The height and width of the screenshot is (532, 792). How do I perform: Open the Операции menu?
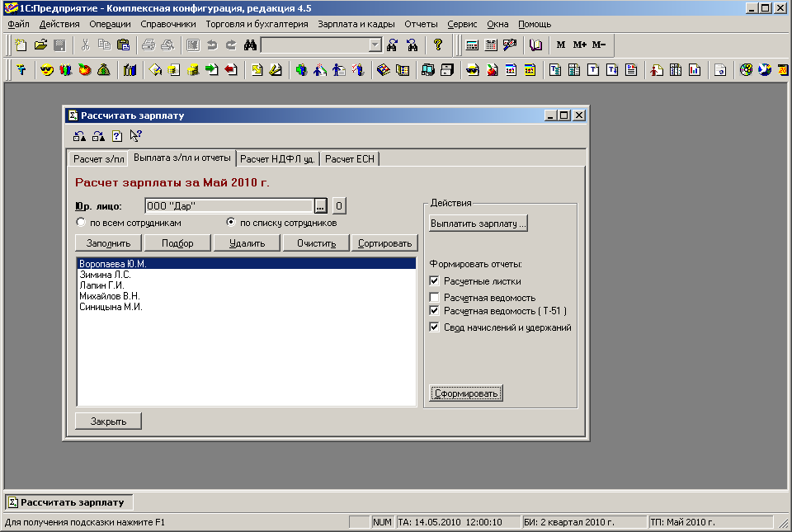click(110, 24)
